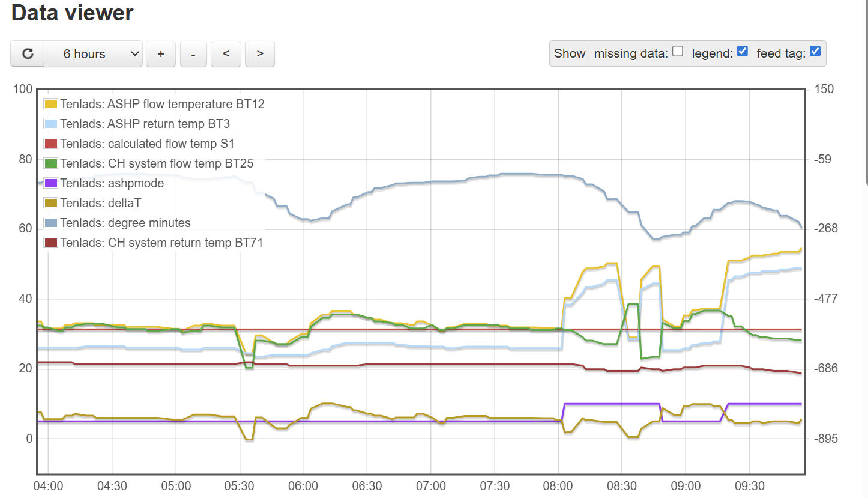Click the 08:00 time axis label
Screen dimensions: 868x498
point(559,485)
